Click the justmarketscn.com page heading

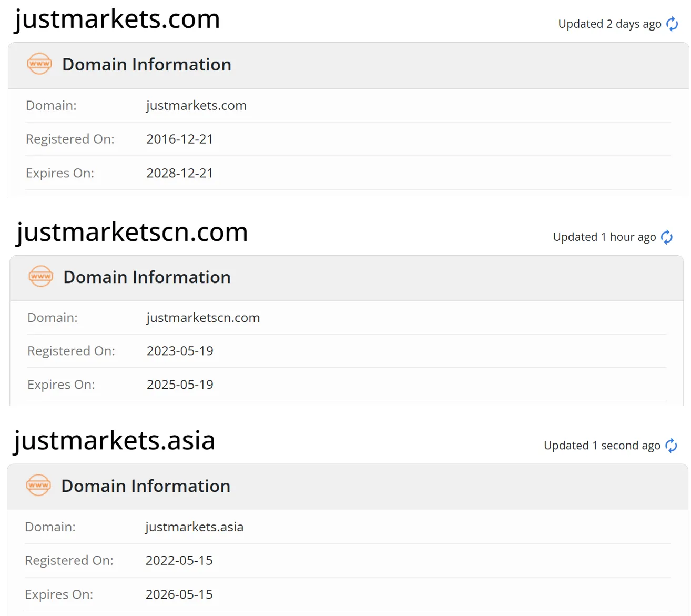[132, 233]
